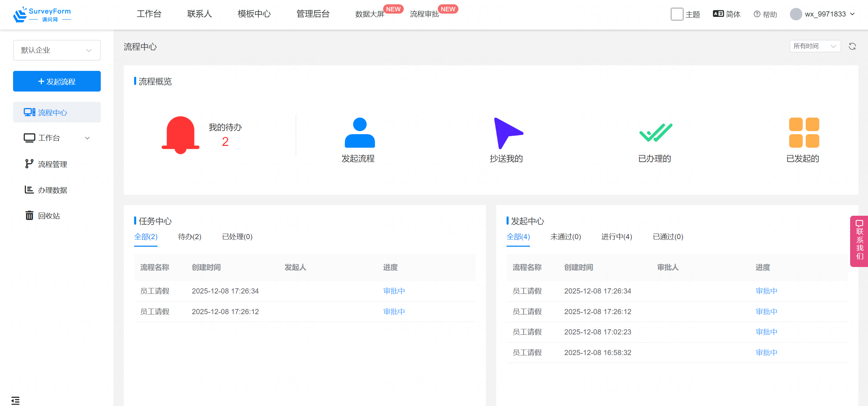Open 模板中心 in top navigation
The width and height of the screenshot is (868, 406).
point(254,14)
